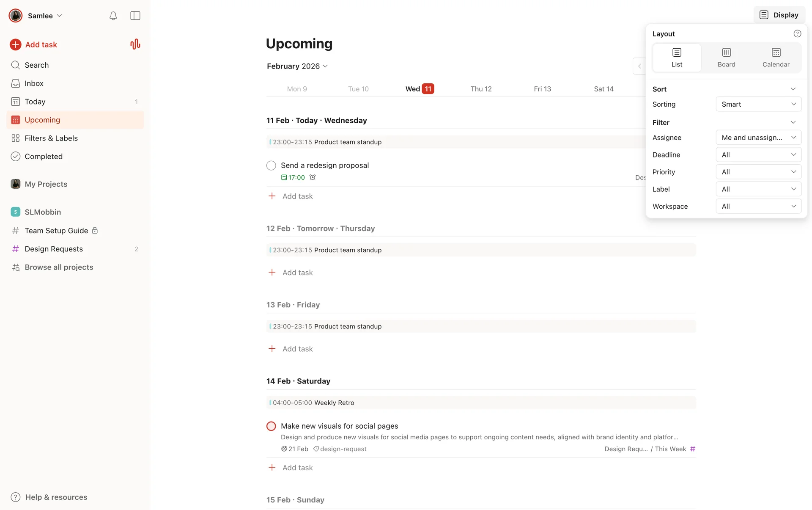Image resolution: width=812 pixels, height=510 pixels.
Task: Open the layout help question icon
Action: pyautogui.click(x=797, y=34)
